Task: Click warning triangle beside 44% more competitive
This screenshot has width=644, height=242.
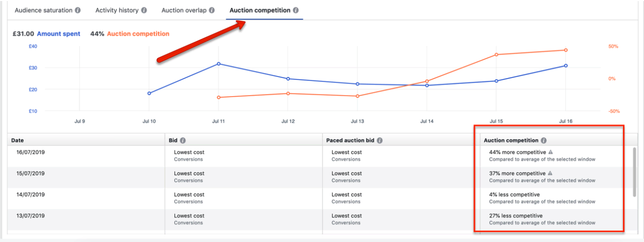Action: coord(551,152)
